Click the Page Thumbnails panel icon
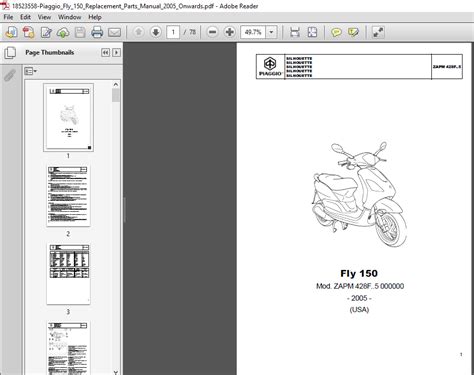 point(10,53)
